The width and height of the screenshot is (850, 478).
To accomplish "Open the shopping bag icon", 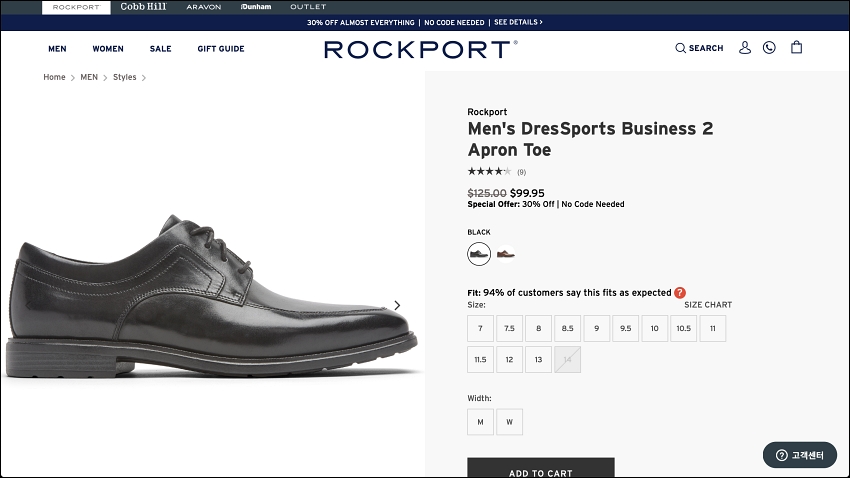I will [x=796, y=47].
